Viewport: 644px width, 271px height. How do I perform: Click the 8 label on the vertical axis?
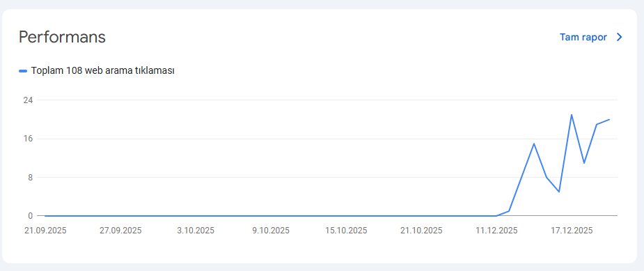point(30,177)
